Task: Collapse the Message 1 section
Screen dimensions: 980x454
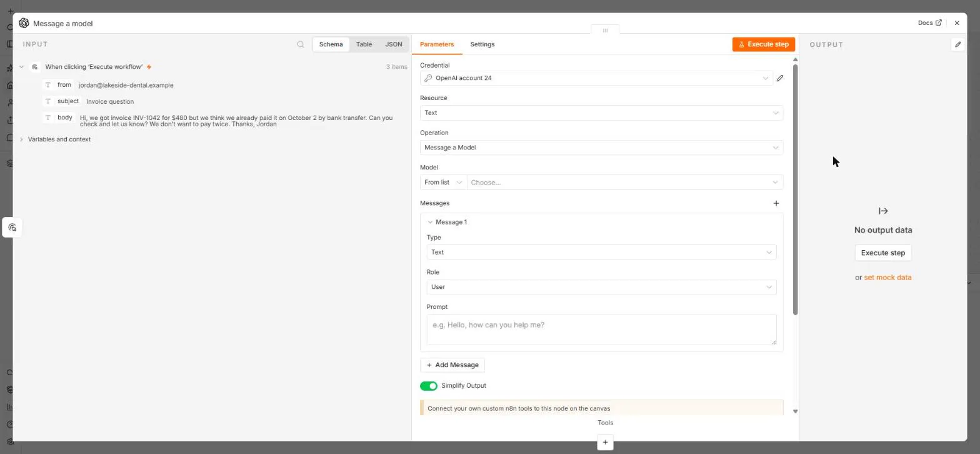Action: [x=430, y=222]
